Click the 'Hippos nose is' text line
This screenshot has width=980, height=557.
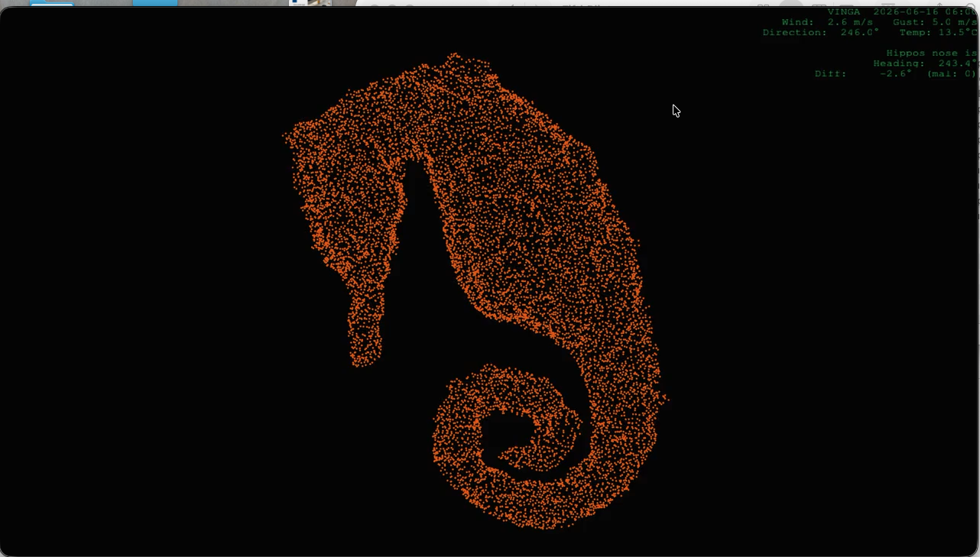[932, 53]
